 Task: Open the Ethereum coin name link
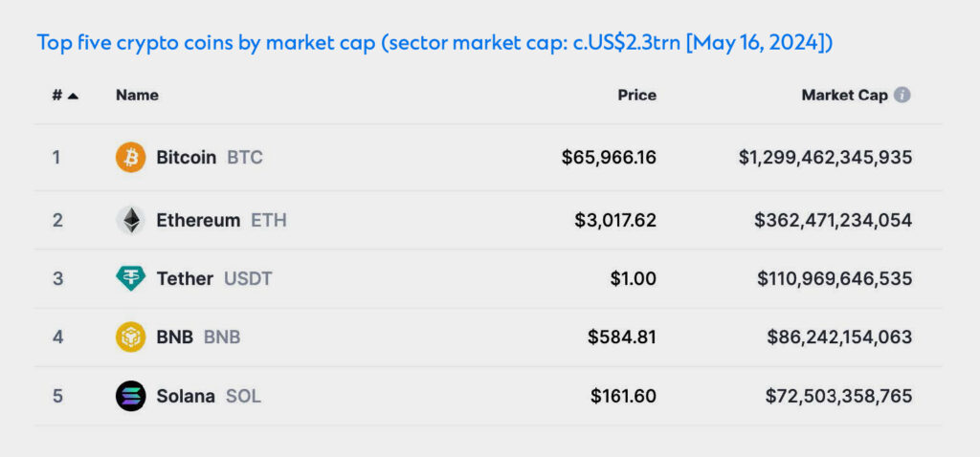click(198, 220)
